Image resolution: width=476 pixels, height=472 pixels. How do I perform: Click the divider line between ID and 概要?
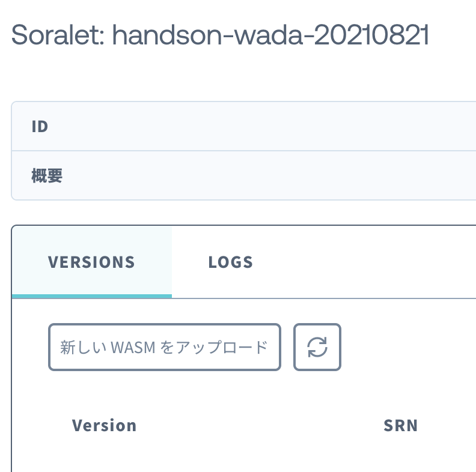tap(244, 151)
